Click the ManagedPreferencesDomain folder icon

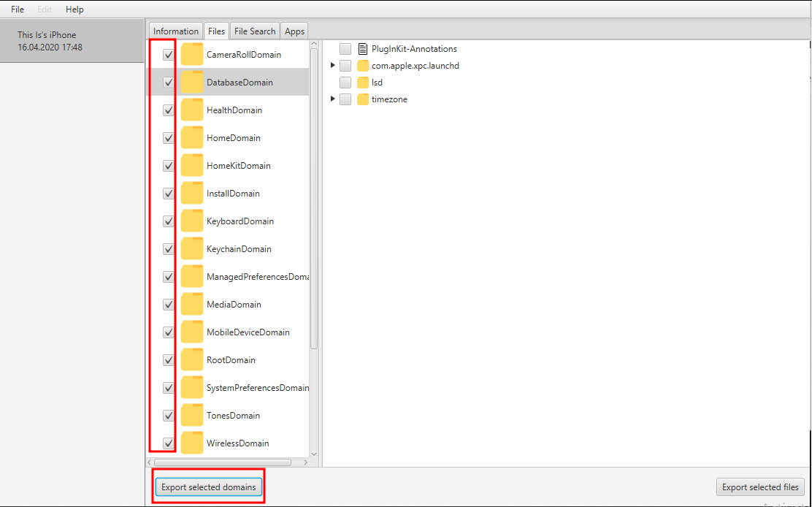pos(191,277)
